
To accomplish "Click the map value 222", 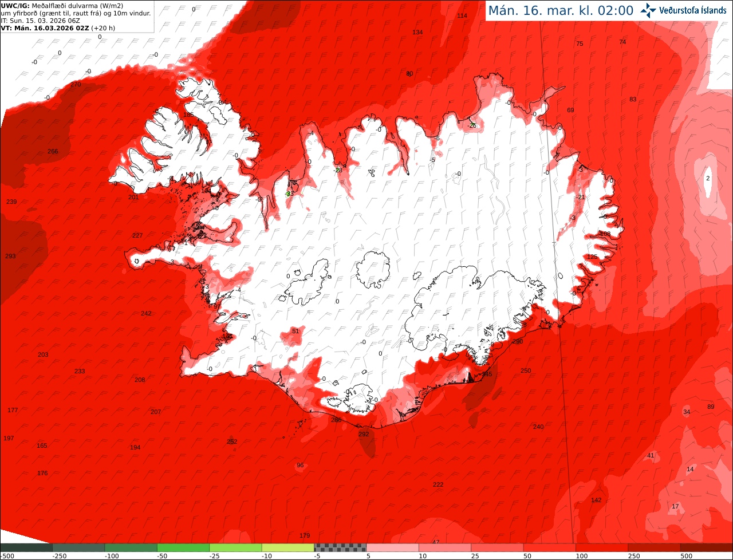I will (x=438, y=484).
